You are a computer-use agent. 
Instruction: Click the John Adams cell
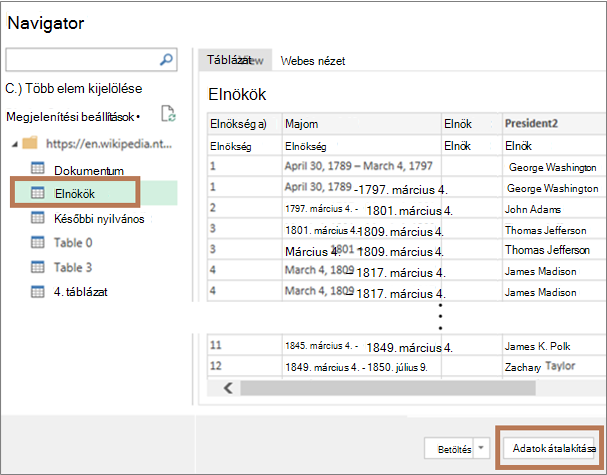coord(554,209)
